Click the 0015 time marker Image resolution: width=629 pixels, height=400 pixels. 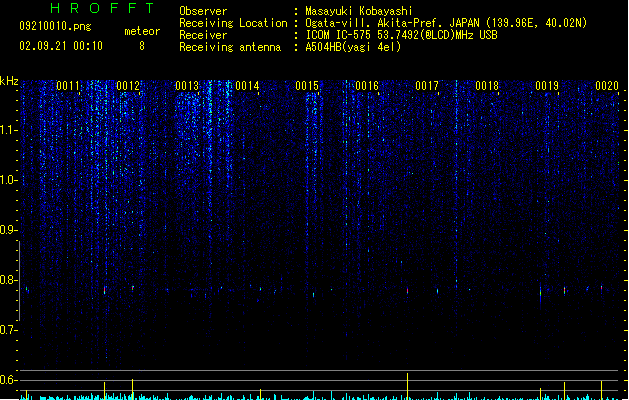pos(307,86)
